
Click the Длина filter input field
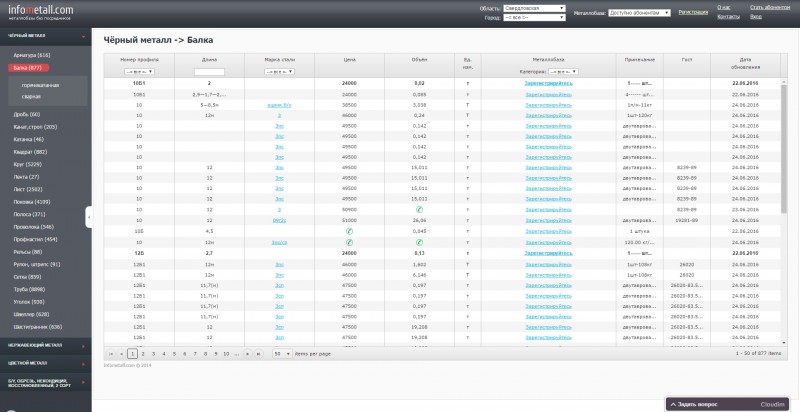[209, 72]
